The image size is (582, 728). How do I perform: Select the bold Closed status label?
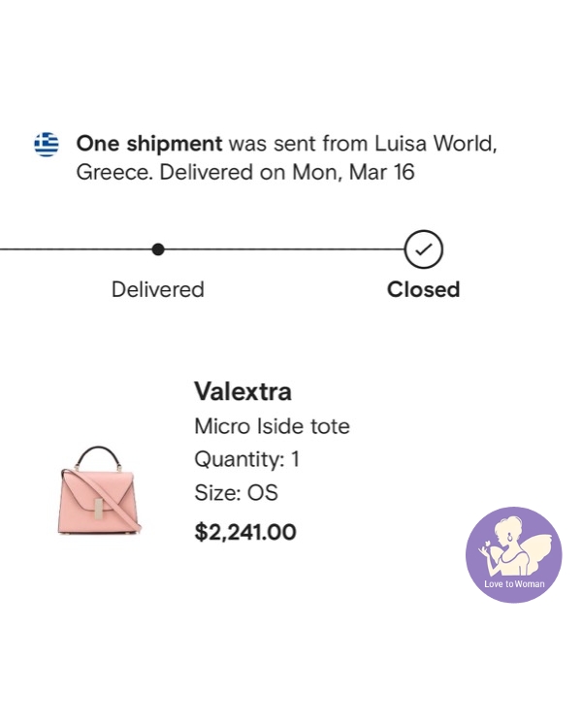tap(423, 289)
